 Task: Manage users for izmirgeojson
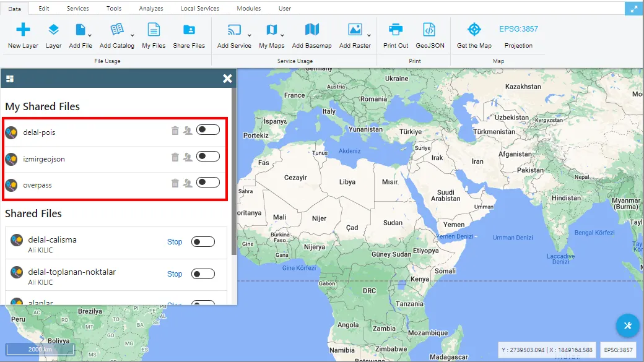pyautogui.click(x=188, y=157)
